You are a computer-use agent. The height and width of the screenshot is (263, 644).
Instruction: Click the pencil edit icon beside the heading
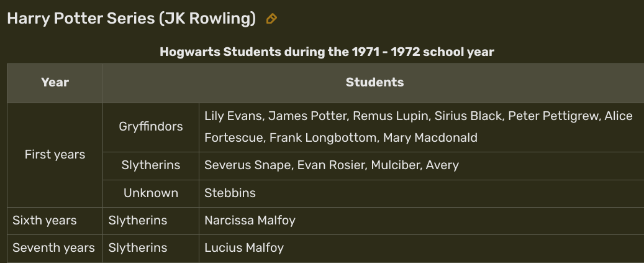pyautogui.click(x=271, y=19)
